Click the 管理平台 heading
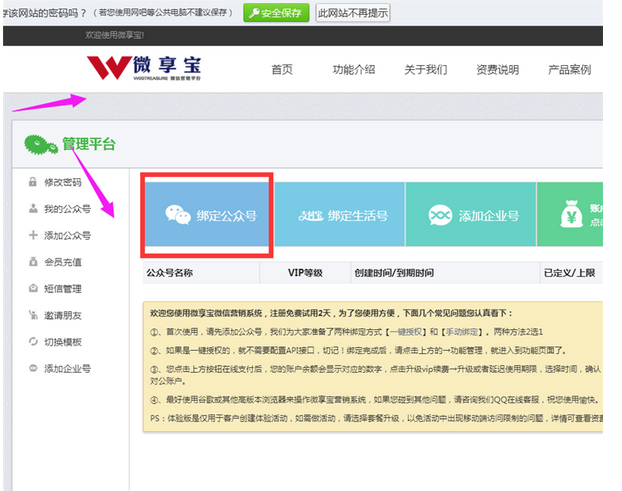Screen dimensions: 622x491 [89, 144]
